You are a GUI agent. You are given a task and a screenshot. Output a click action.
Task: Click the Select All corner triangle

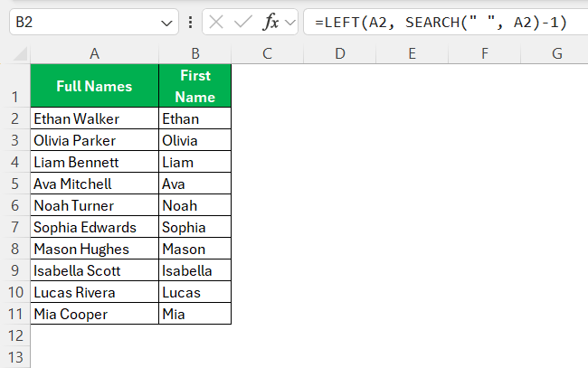20,54
